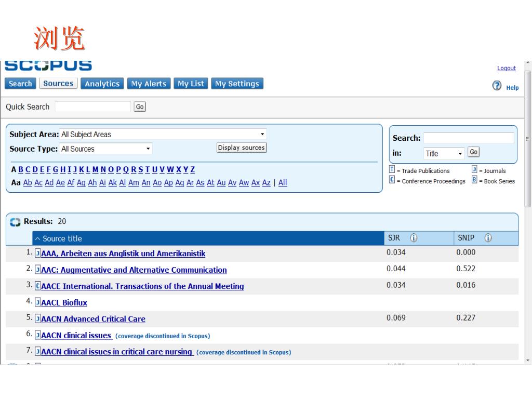Click the Scopus logo
Viewport: 532px width, 399px height.
point(48,65)
